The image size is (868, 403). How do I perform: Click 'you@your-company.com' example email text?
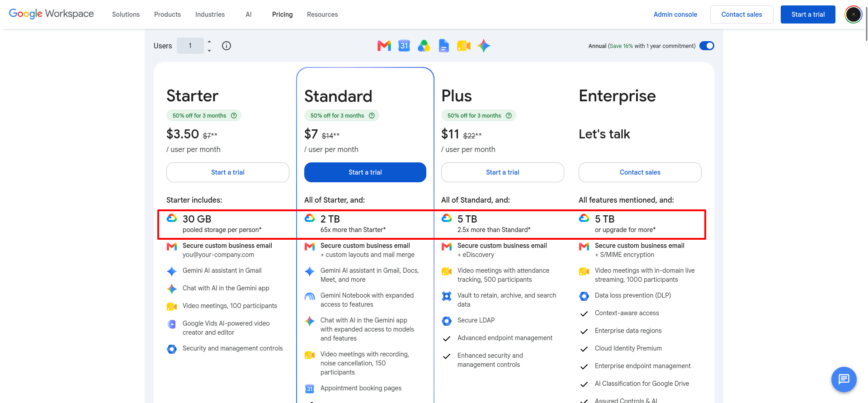point(218,255)
